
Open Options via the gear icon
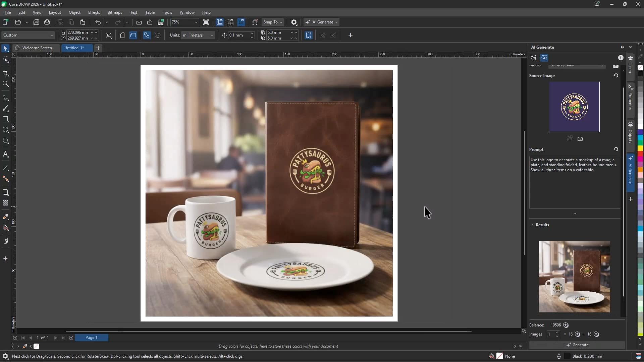(294, 22)
